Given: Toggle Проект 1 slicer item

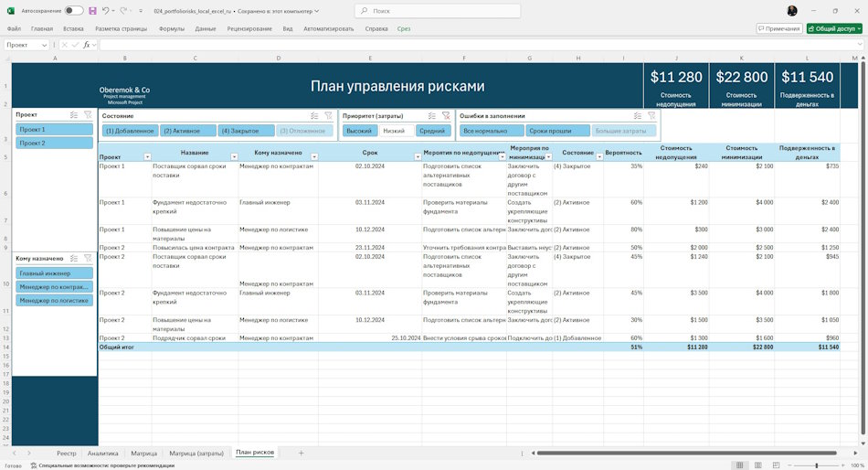Looking at the screenshot, I should [x=54, y=129].
